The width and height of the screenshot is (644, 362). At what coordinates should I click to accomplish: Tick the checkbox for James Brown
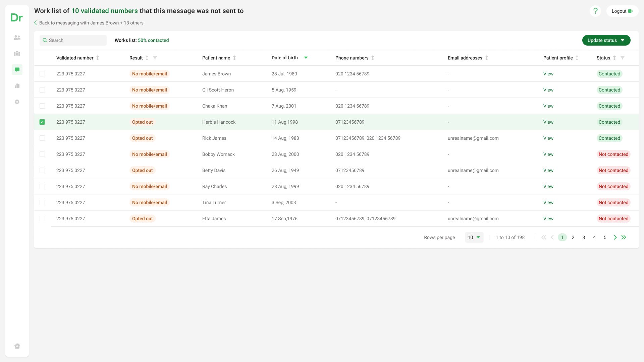pos(42,74)
